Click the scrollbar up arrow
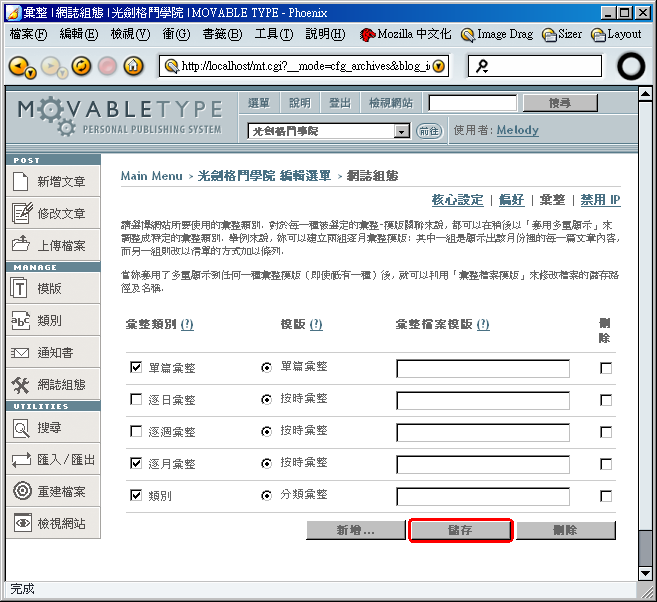This screenshot has height=602, width=657. [645, 94]
